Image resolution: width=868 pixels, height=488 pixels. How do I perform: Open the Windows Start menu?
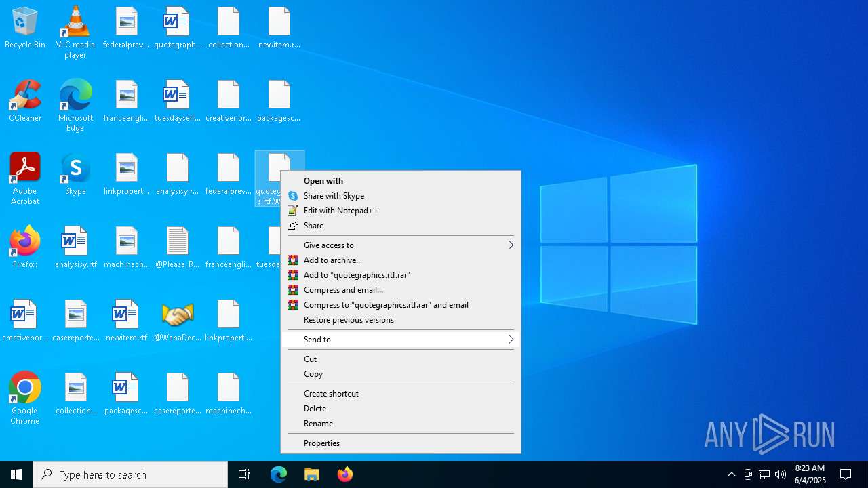click(x=16, y=474)
